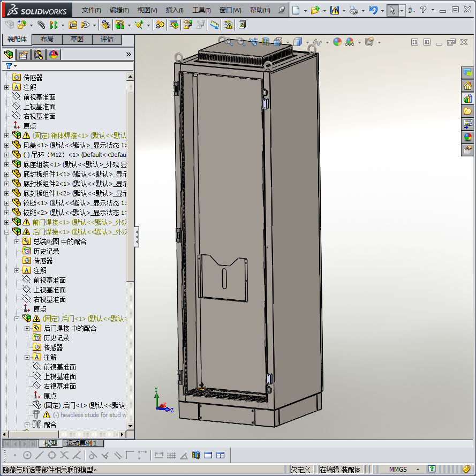The image size is (476, 476).
Task: Click the Move Component icon
Action: (85, 25)
